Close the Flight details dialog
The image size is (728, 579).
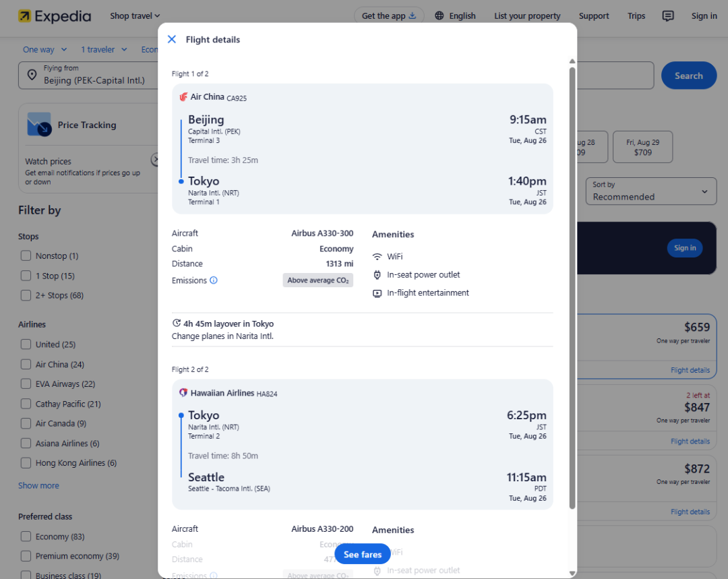coord(172,40)
